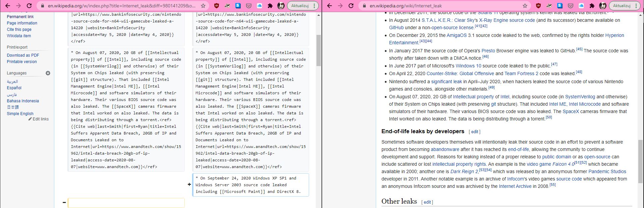Image resolution: width=644 pixels, height=208 pixels.
Task: Switch language to Español
Action: pyautogui.click(x=14, y=88)
